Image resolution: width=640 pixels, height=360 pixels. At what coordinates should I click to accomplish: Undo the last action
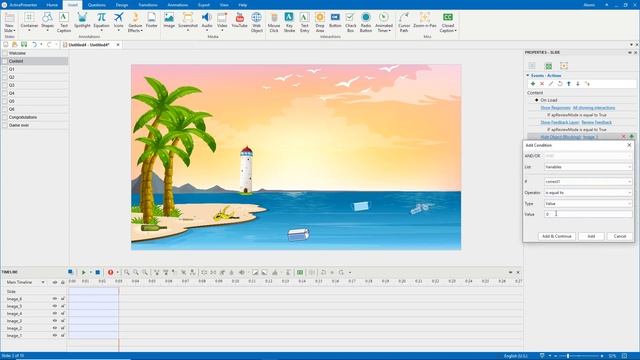[x=34, y=44]
